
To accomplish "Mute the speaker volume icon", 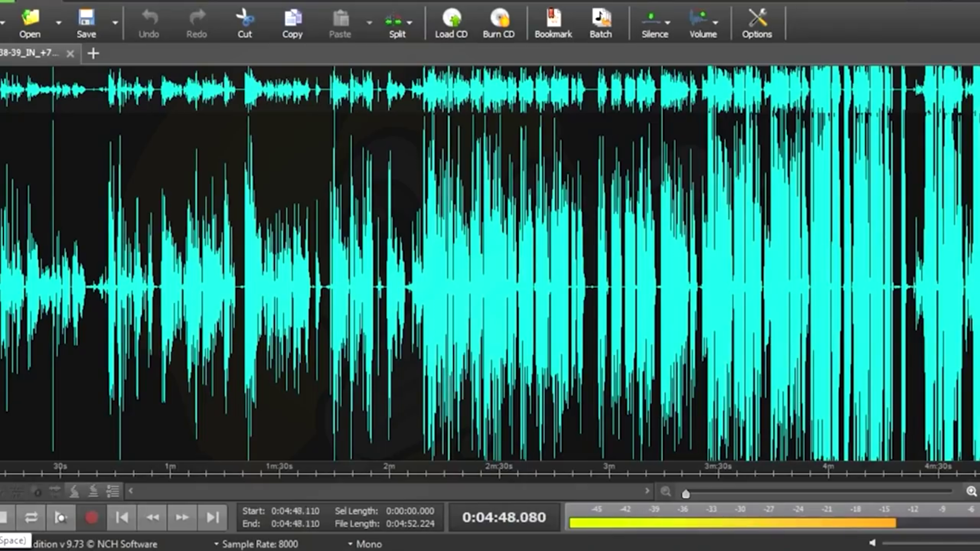I will pos(872,543).
